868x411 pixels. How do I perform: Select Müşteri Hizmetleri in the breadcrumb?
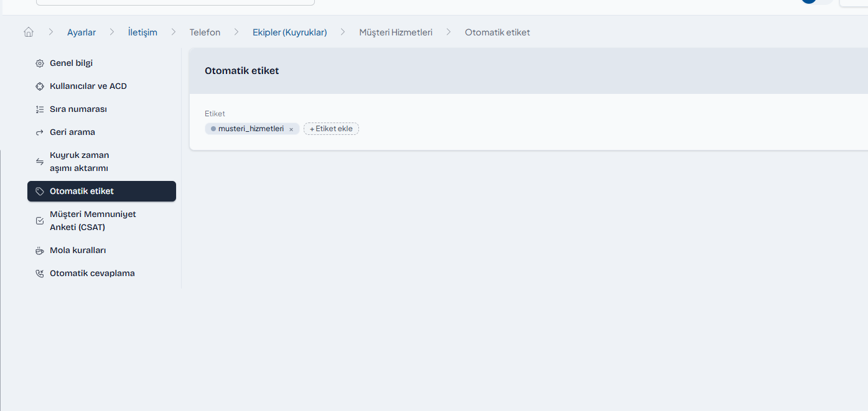396,32
